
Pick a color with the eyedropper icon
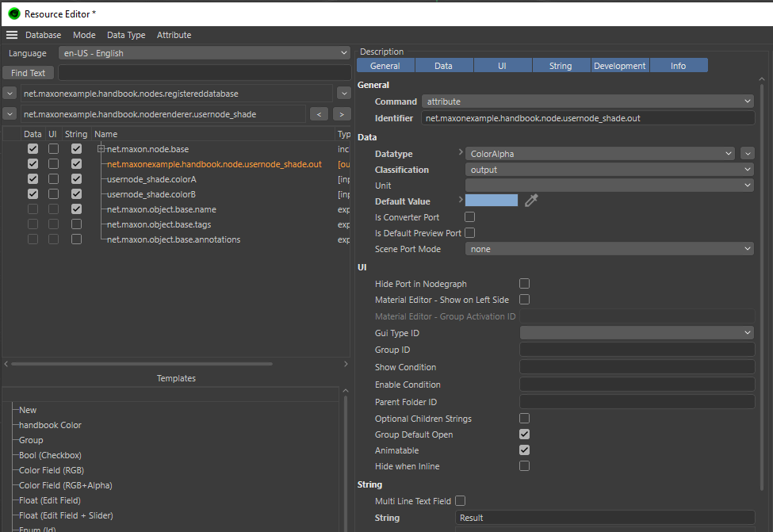[531, 201]
